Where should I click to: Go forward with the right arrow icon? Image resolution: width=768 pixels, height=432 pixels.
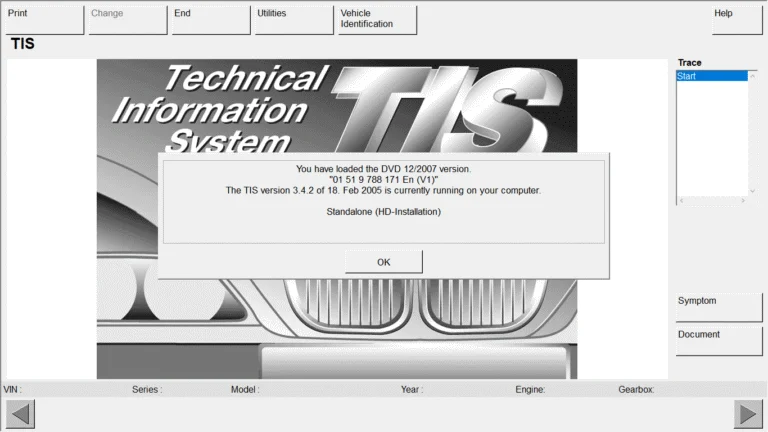coord(748,414)
